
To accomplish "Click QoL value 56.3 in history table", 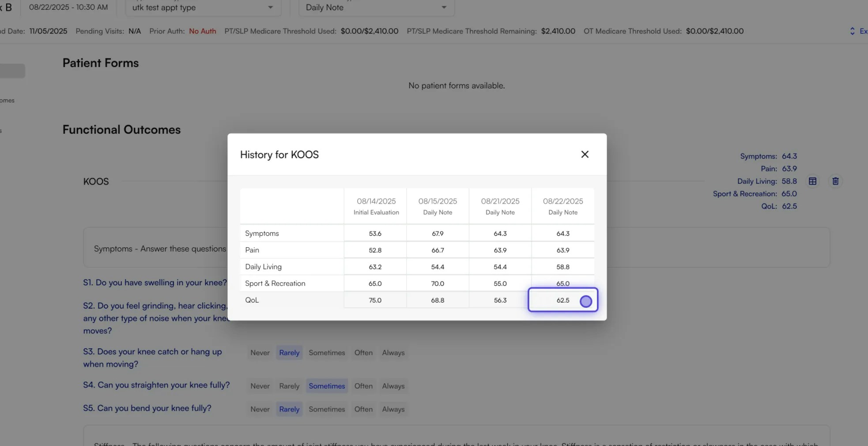I will click(x=500, y=300).
